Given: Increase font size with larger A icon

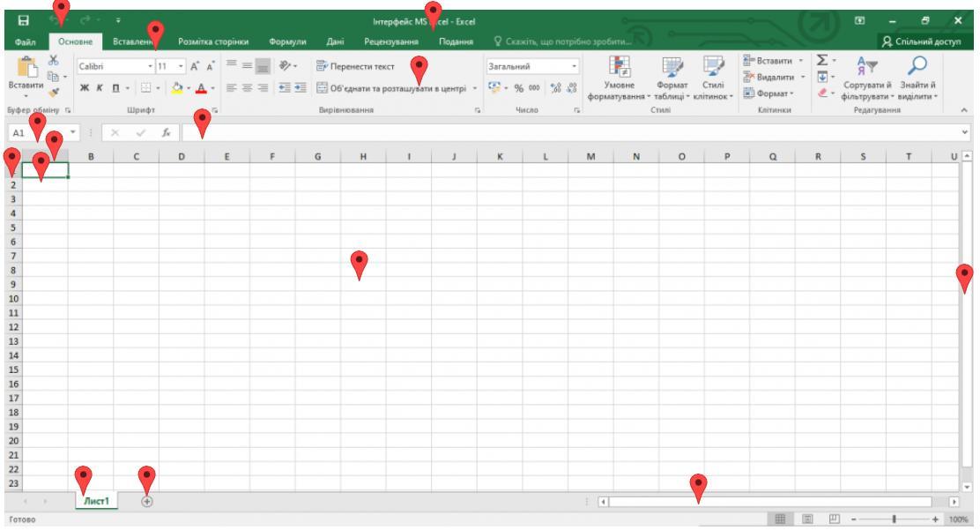Looking at the screenshot, I should point(195,66).
